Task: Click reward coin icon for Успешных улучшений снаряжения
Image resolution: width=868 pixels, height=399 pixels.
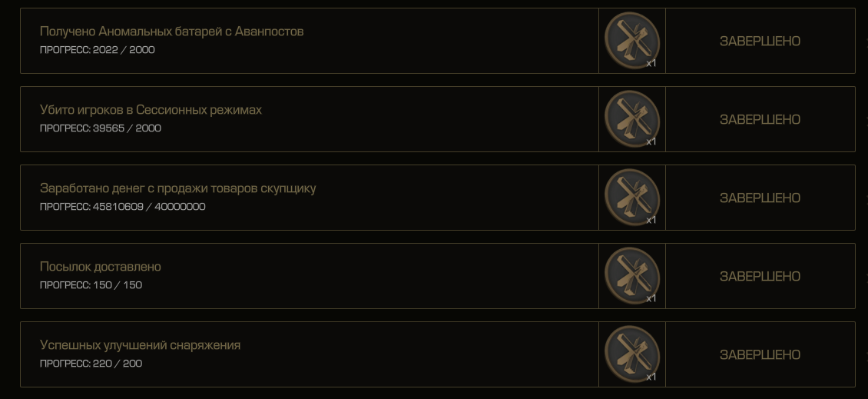Action: [x=631, y=354]
